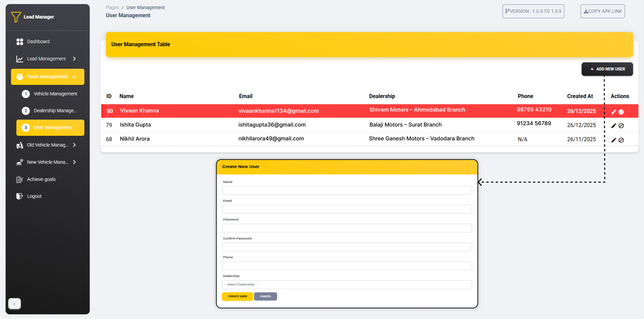This screenshot has width=644, height=319.
Task: Click phone number 91234 56789
Action: pyautogui.click(x=534, y=123)
